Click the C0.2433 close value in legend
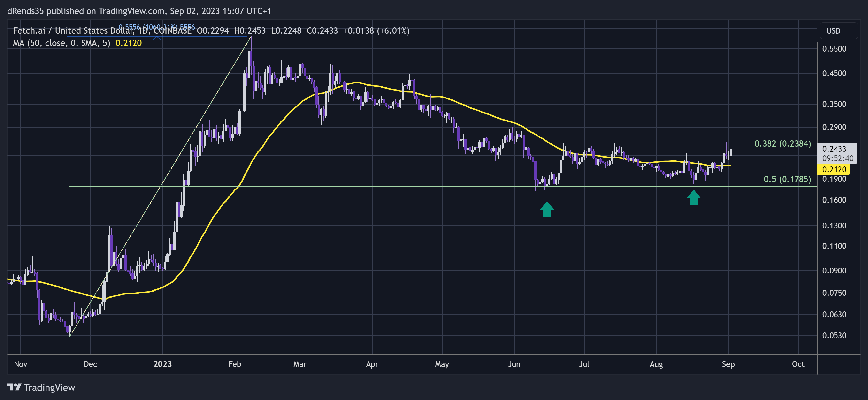The image size is (868, 400). pos(322,31)
